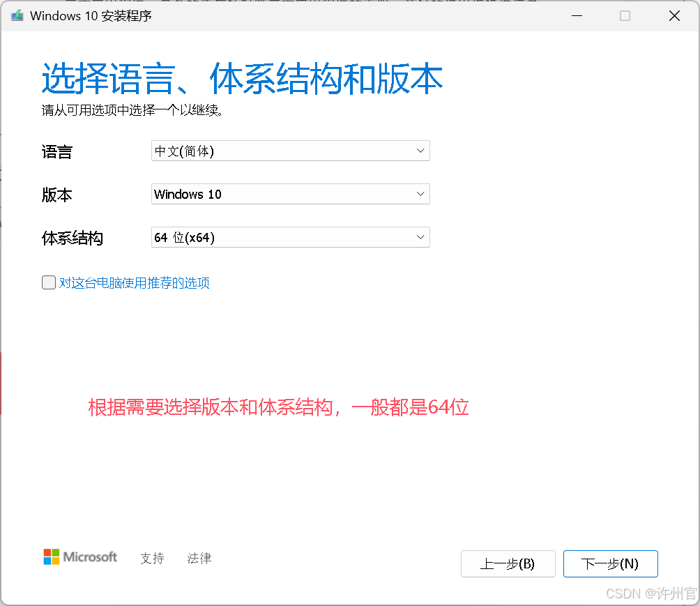Click the 体系结构 field label
Screen dimensions: 700x606
point(73,238)
